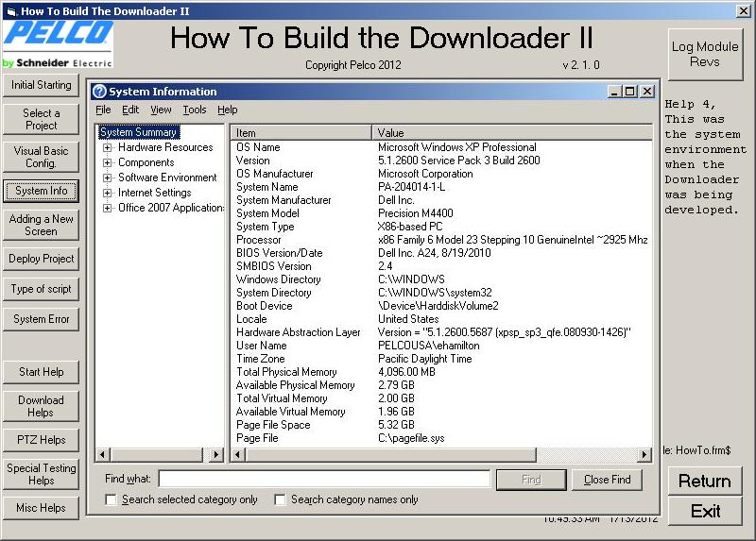Open Adding a New Screen help
The width and height of the screenshot is (756, 541).
point(41,225)
